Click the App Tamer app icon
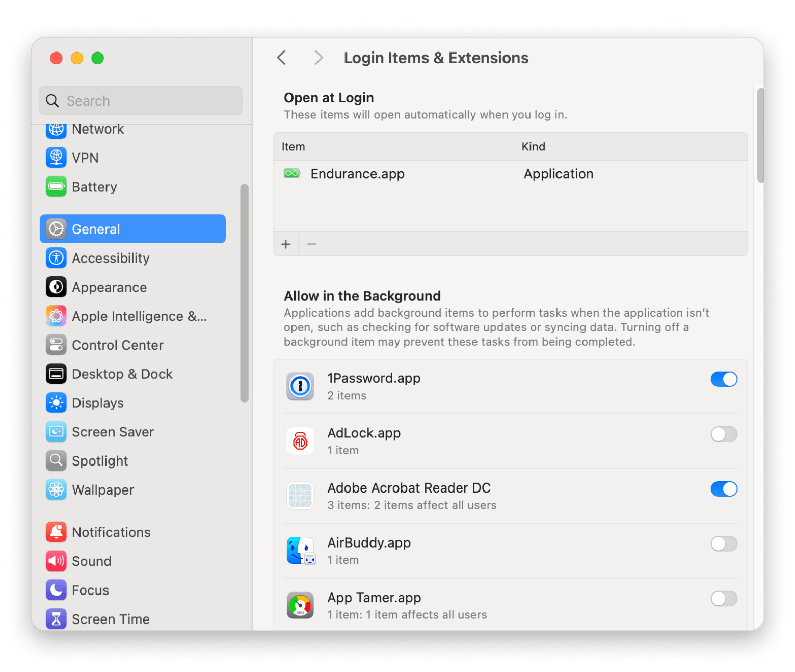Viewport: 795px width, 672px height. (300, 605)
